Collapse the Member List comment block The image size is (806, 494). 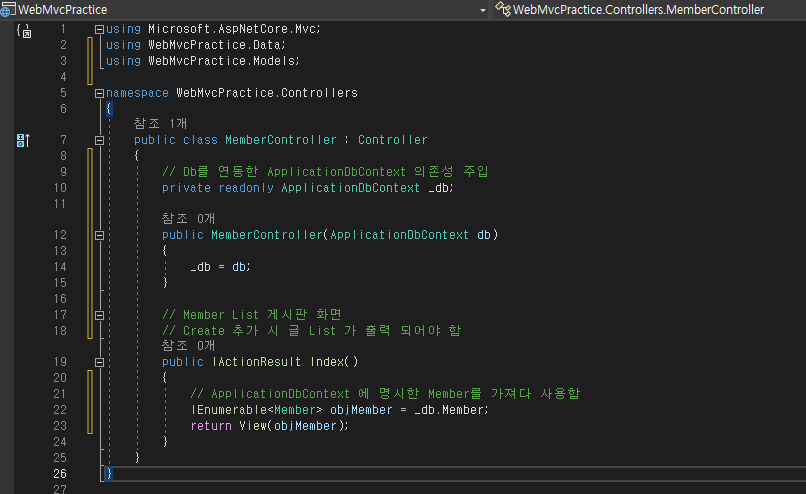(99, 315)
